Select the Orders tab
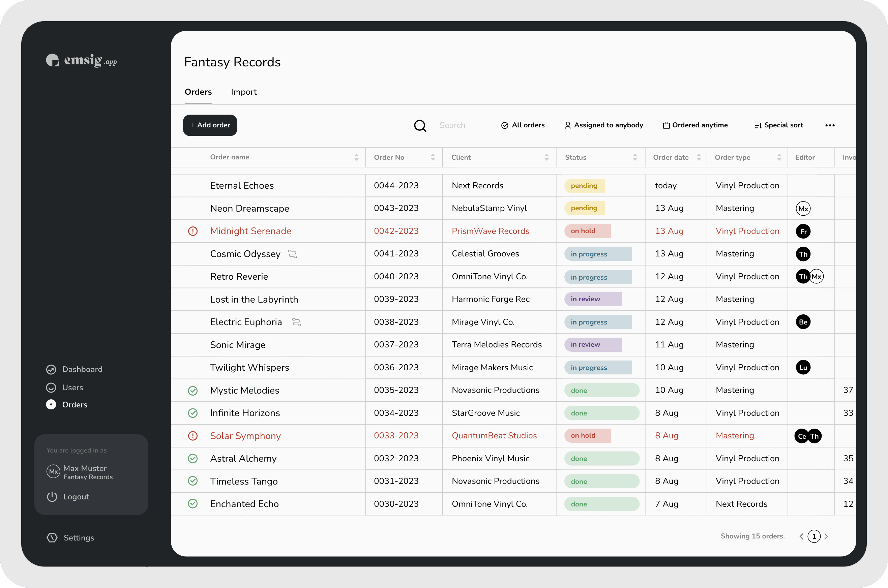888x588 pixels. pyautogui.click(x=198, y=92)
